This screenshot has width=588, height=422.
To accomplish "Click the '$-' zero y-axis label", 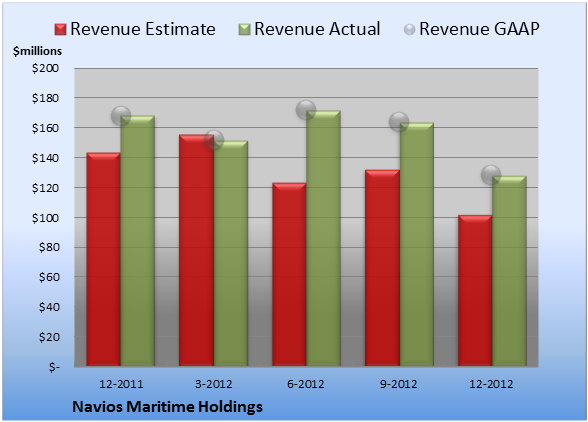I will [x=54, y=367].
